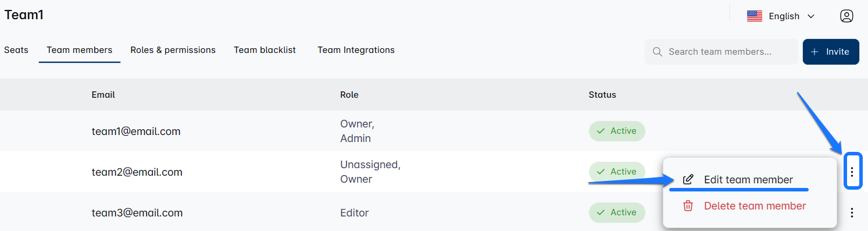Click the Active status badge for team2@email.com
The width and height of the screenshot is (868, 231).
[x=617, y=172]
